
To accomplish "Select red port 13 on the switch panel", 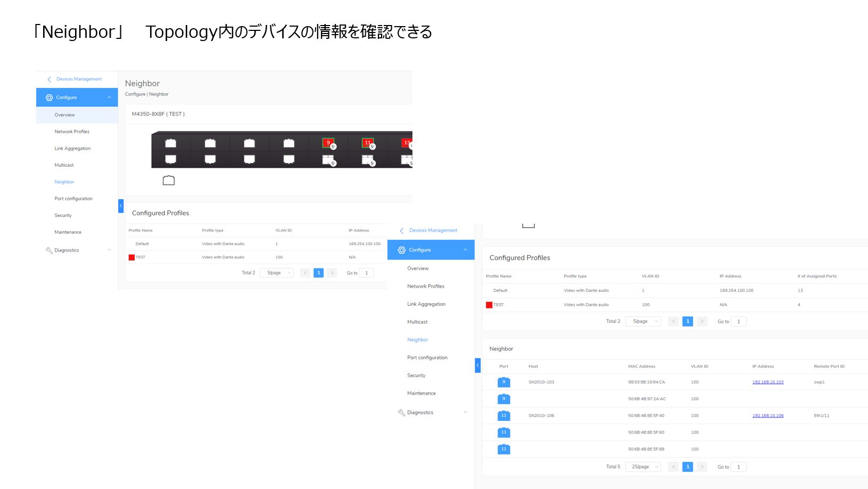I will [407, 143].
